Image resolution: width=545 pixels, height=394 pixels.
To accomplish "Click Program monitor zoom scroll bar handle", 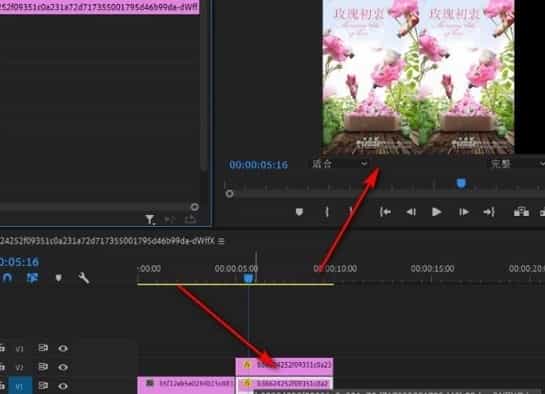I will click(229, 194).
